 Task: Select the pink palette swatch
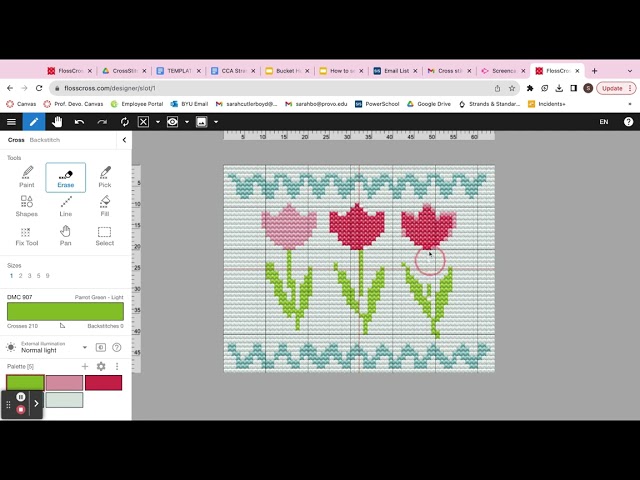[x=64, y=383]
